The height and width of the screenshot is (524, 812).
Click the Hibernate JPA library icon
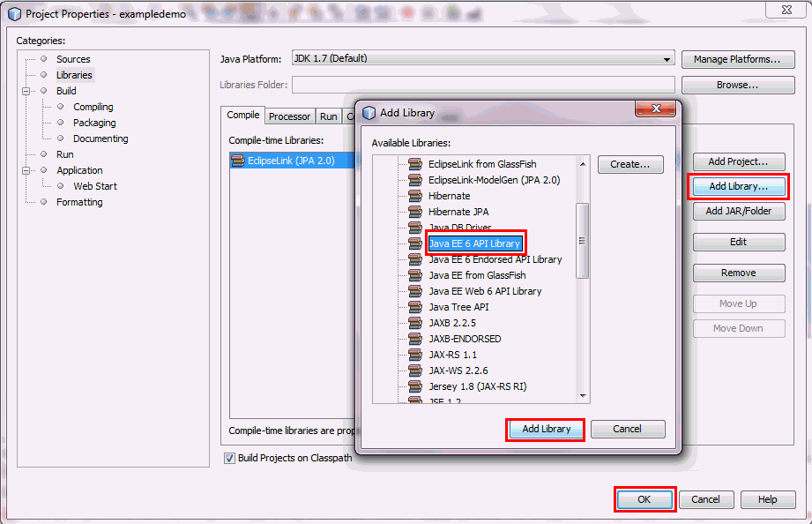click(x=414, y=212)
